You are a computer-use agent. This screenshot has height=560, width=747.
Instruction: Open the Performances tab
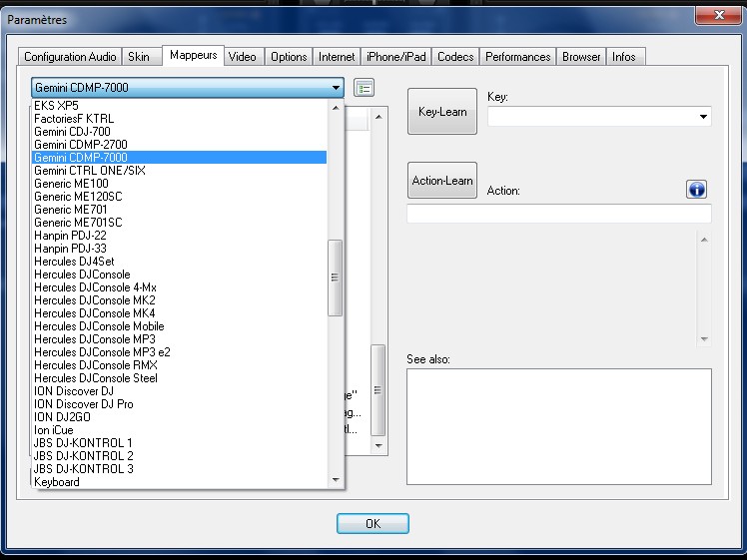click(x=518, y=57)
